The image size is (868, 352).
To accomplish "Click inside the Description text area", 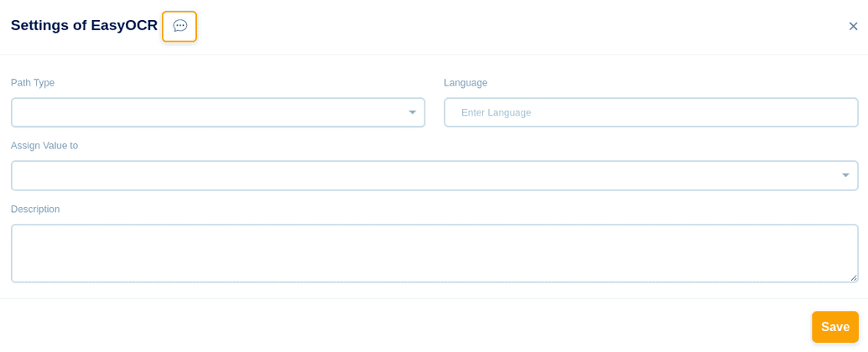I will pos(434,253).
